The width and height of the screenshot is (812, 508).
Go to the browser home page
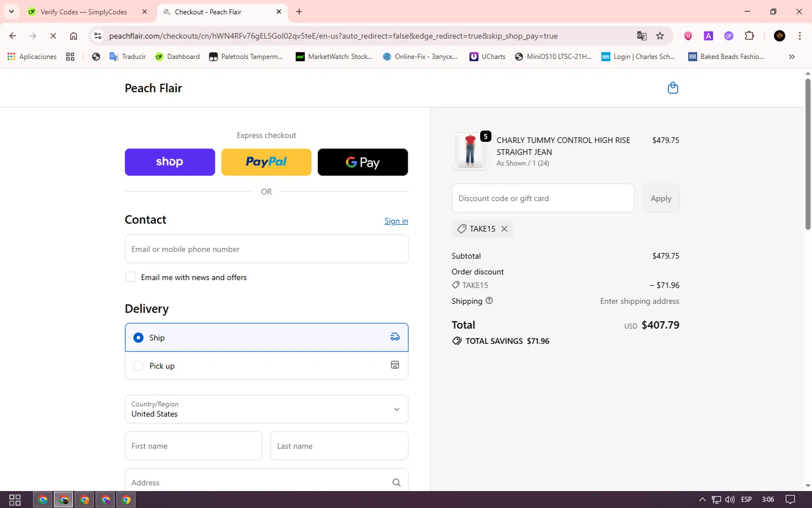point(74,36)
